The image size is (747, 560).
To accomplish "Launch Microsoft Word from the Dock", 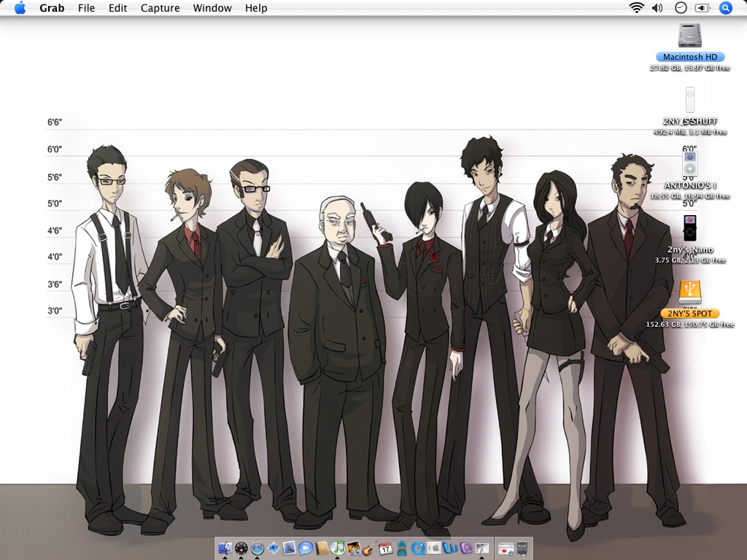I will pos(450,548).
